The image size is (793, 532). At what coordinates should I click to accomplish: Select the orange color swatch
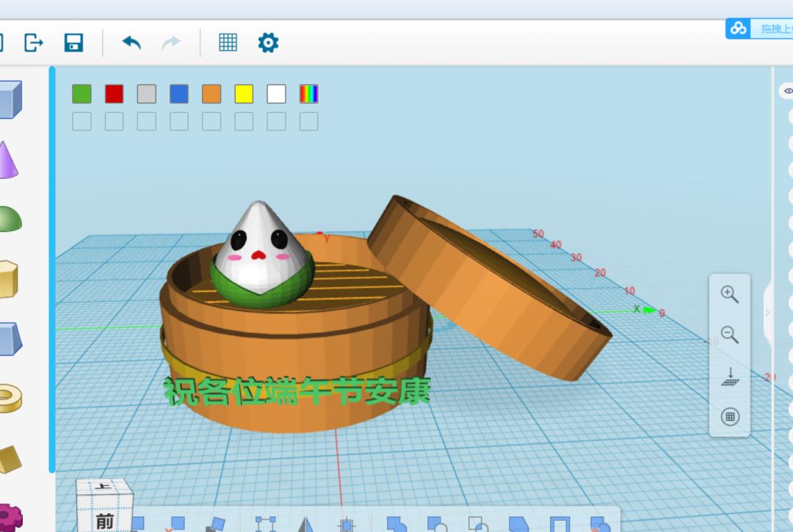211,94
